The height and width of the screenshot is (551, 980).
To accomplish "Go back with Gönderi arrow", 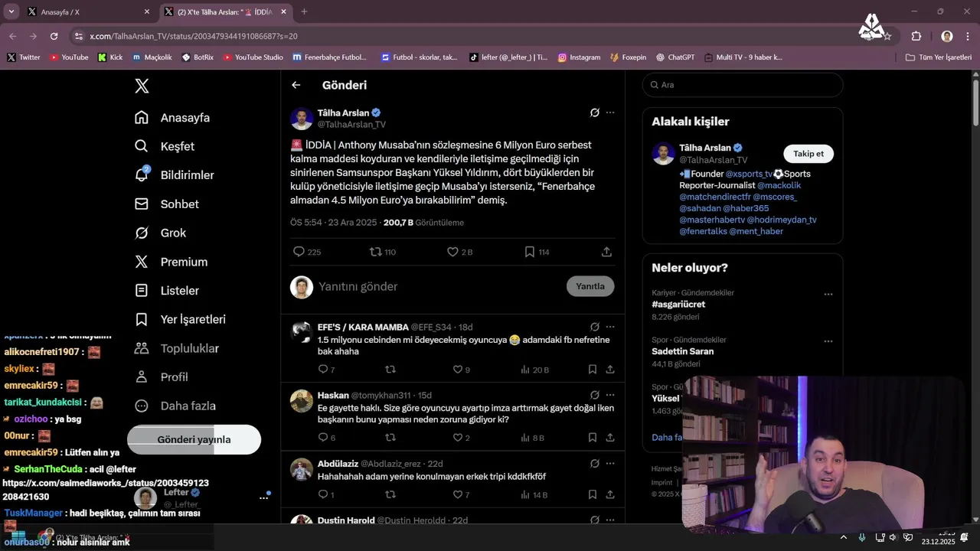I will coord(296,85).
